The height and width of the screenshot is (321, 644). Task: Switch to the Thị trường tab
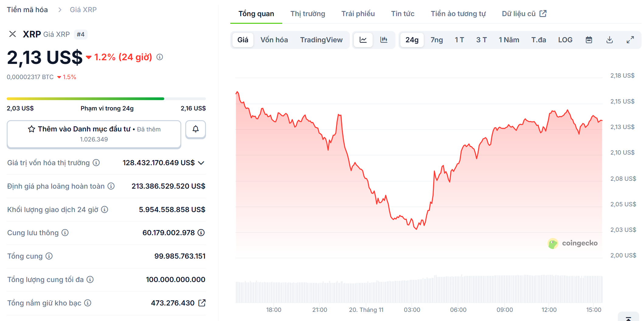[307, 13]
